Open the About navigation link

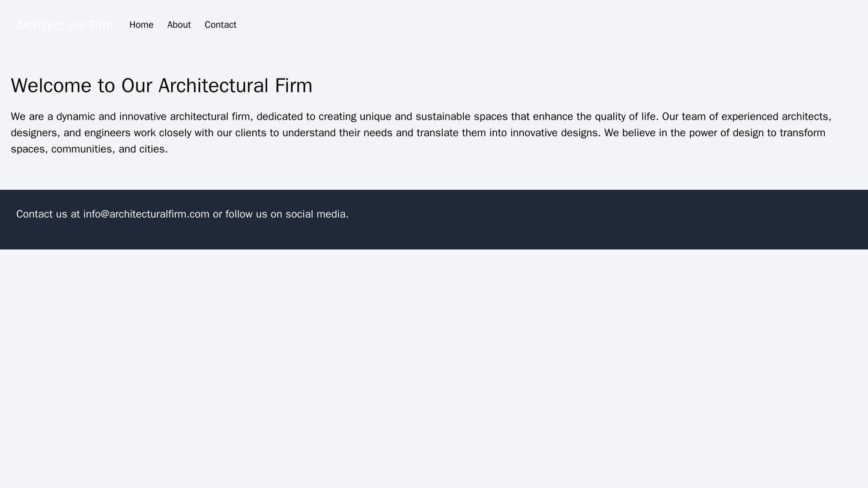click(x=178, y=25)
